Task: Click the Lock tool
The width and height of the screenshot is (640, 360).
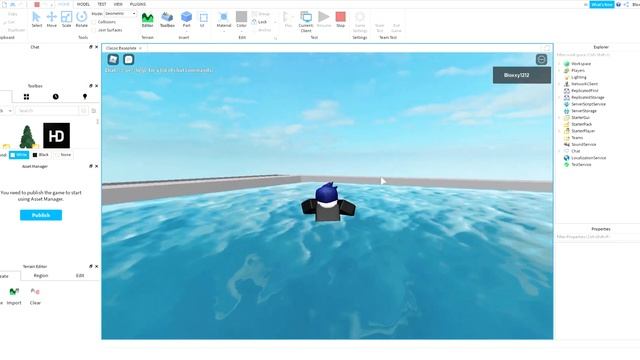Action: pos(260,22)
